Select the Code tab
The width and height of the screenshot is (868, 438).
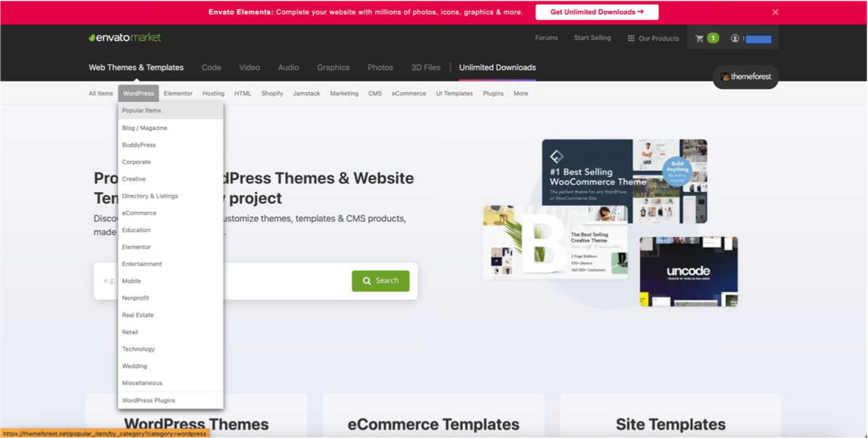click(x=211, y=67)
